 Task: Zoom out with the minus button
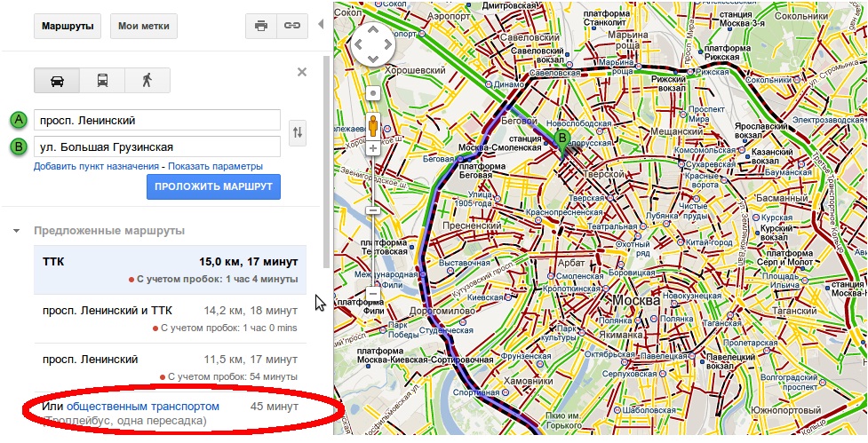click(x=374, y=294)
